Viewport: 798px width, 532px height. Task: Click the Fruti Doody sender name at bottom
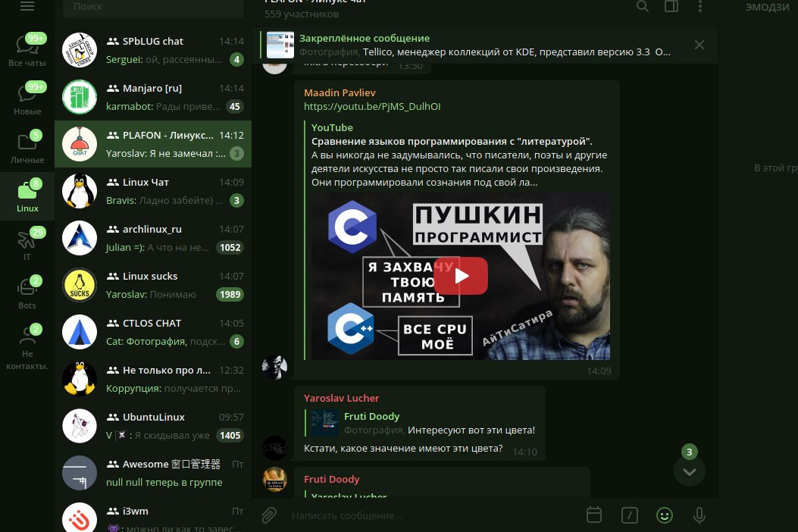331,479
